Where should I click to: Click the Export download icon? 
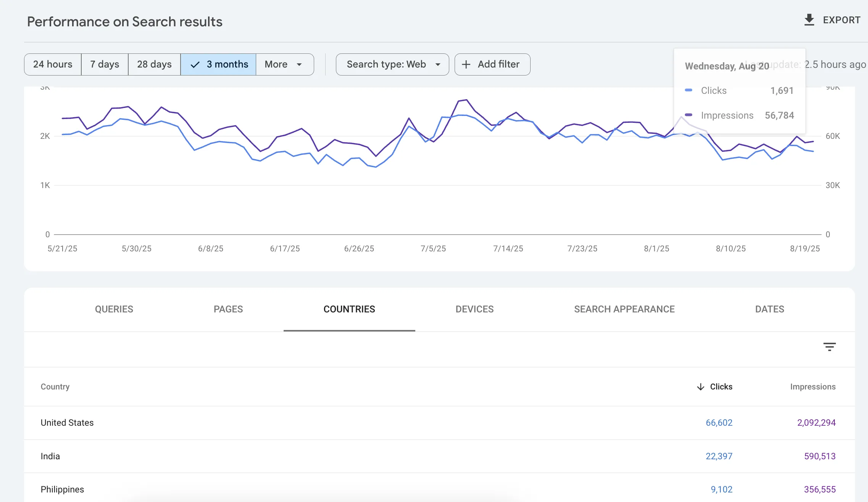(x=809, y=20)
